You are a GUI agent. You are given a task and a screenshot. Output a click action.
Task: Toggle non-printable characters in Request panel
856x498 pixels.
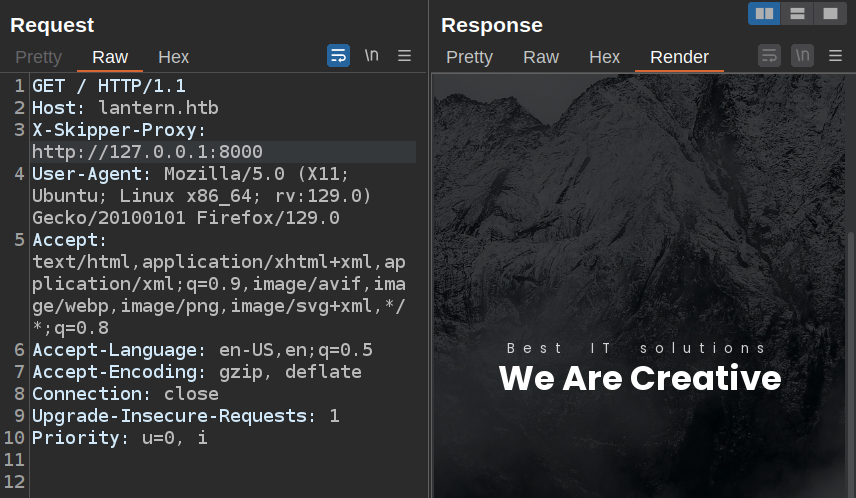click(x=371, y=56)
